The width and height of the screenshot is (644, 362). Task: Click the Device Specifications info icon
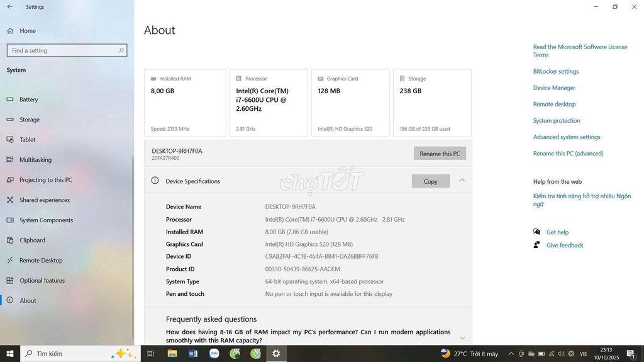point(155,181)
